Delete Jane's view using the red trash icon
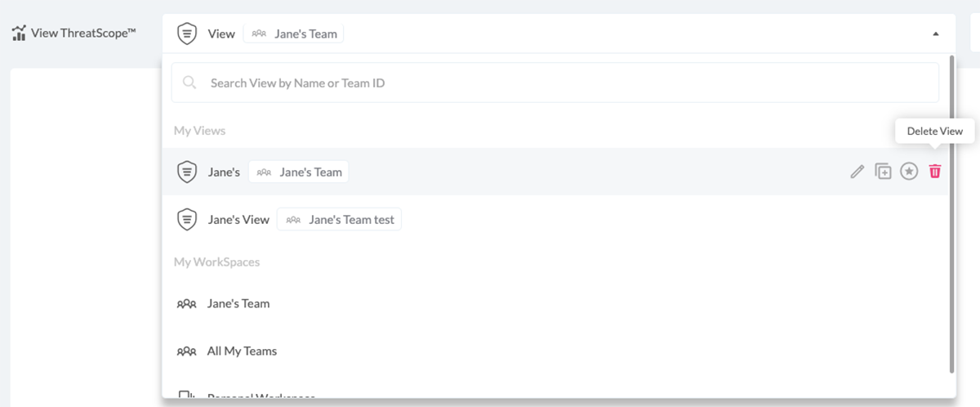This screenshot has height=407, width=980. pos(935,172)
